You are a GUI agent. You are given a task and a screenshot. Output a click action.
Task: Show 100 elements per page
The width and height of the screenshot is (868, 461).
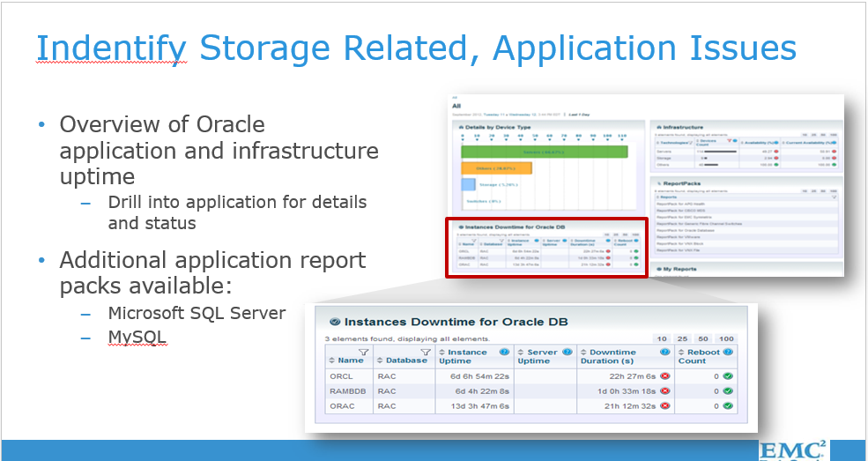726,338
